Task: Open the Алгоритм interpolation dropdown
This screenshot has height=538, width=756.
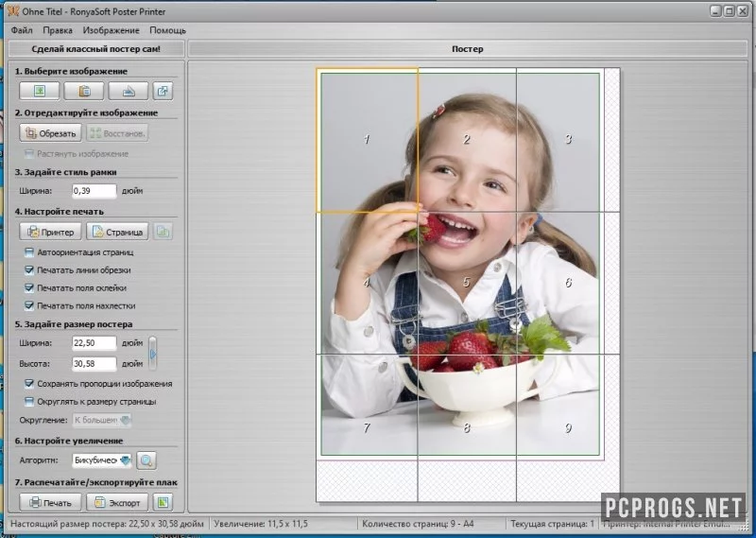Action: 102,460
